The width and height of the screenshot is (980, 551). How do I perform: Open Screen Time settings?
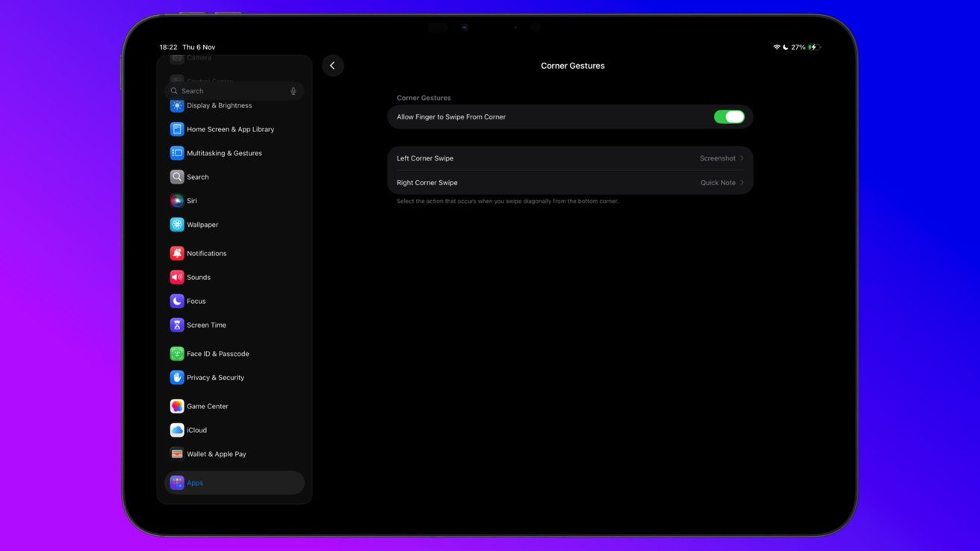[206, 325]
